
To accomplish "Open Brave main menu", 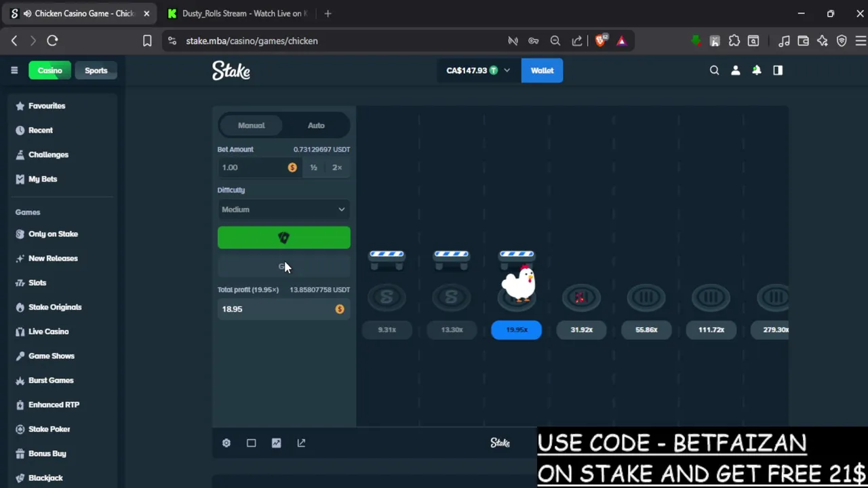I will 861,41.
